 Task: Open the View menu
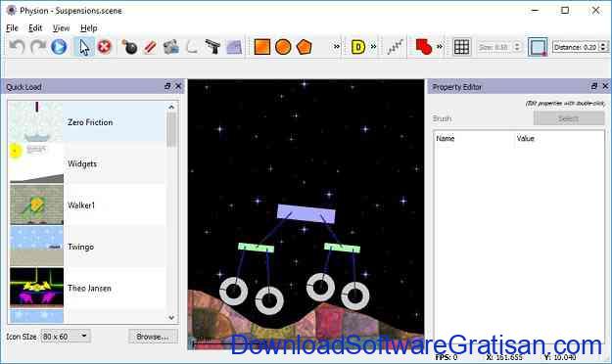pos(61,28)
